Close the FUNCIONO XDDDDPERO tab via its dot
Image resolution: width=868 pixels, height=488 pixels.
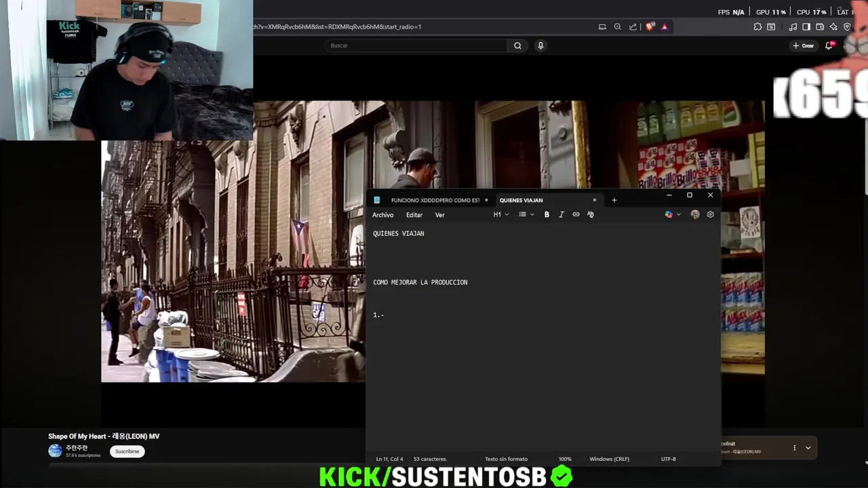(486, 200)
